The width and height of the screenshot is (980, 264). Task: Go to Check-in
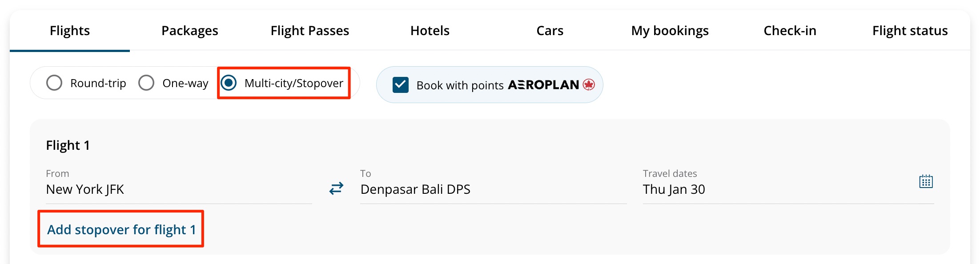tap(790, 30)
